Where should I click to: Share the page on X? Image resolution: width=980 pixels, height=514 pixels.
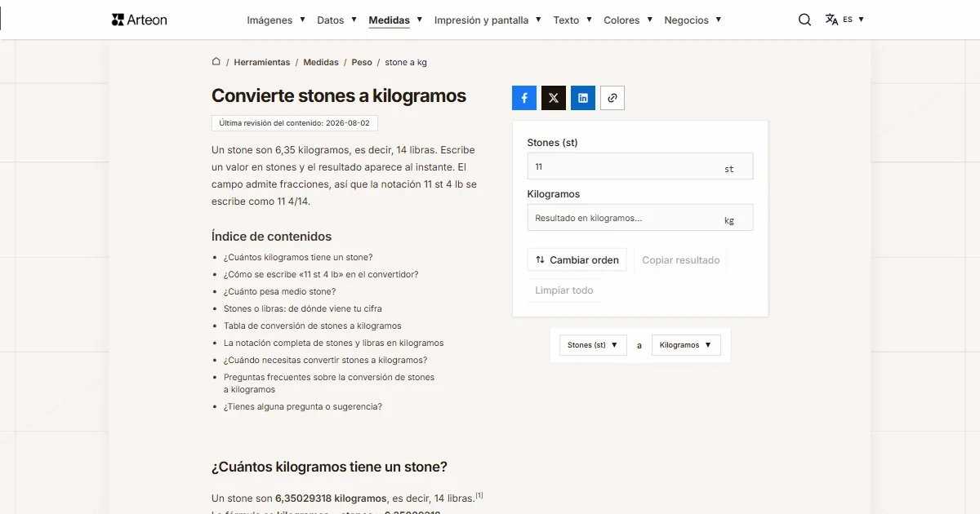coord(554,98)
